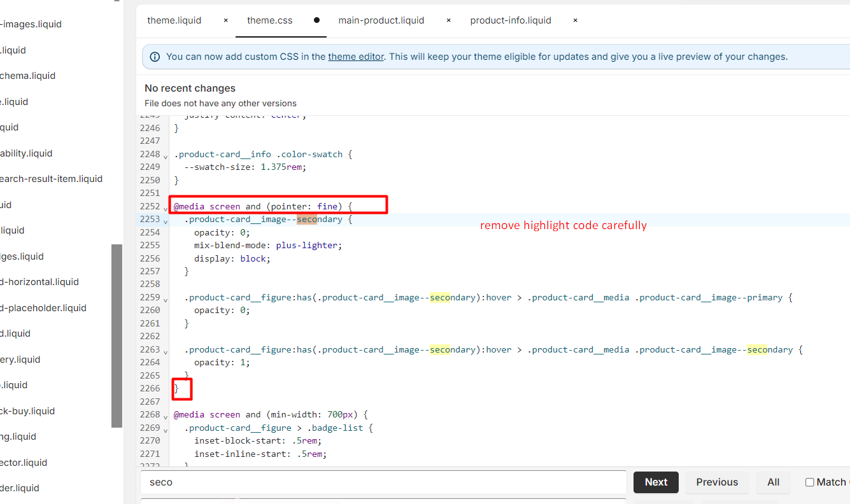The image size is (850, 504).
Task: Click 'inset-inline-start: .5rem;' code line
Action: (260, 454)
